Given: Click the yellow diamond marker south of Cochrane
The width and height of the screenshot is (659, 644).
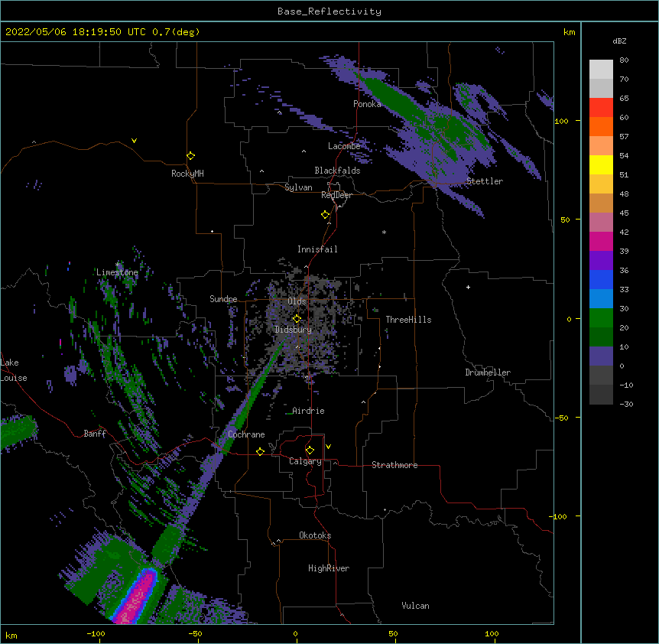Looking at the screenshot, I should [260, 451].
